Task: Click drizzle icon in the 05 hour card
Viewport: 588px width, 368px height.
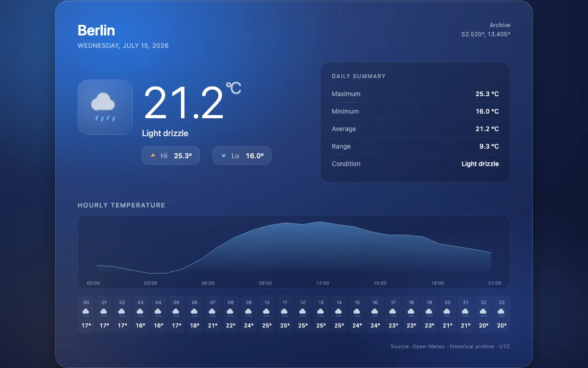Action: [176, 313]
